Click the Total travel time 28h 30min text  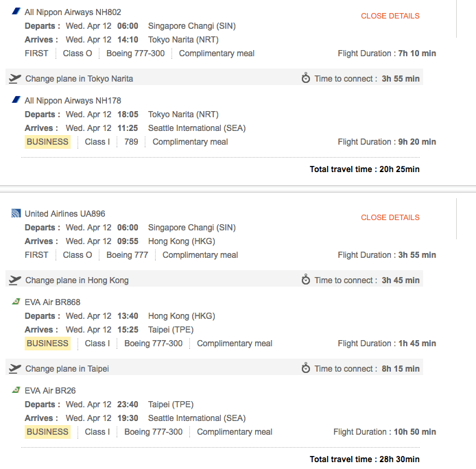tap(364, 459)
